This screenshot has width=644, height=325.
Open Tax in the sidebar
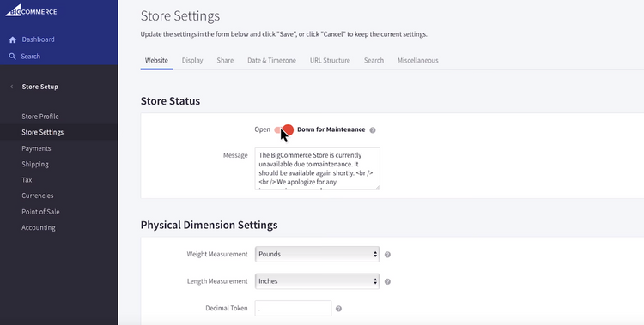point(27,180)
